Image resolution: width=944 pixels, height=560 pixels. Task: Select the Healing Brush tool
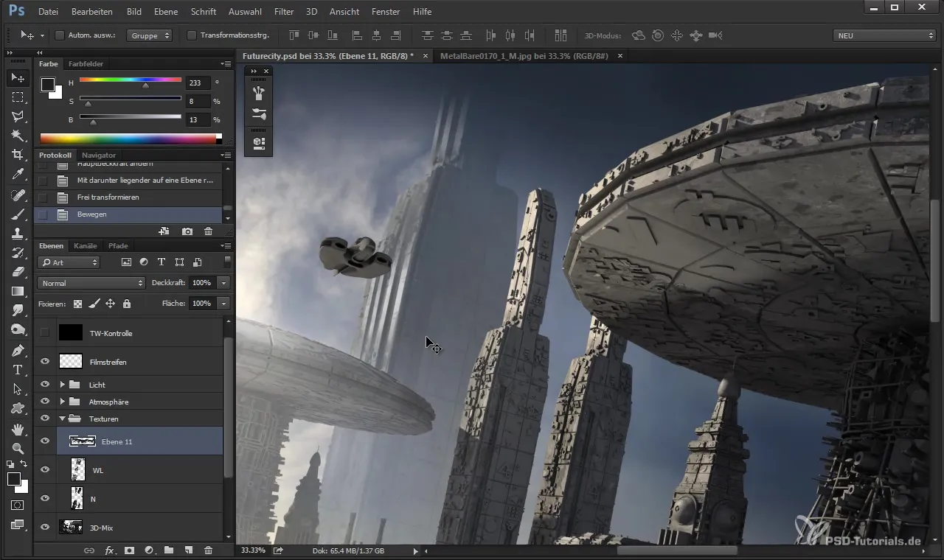(18, 195)
